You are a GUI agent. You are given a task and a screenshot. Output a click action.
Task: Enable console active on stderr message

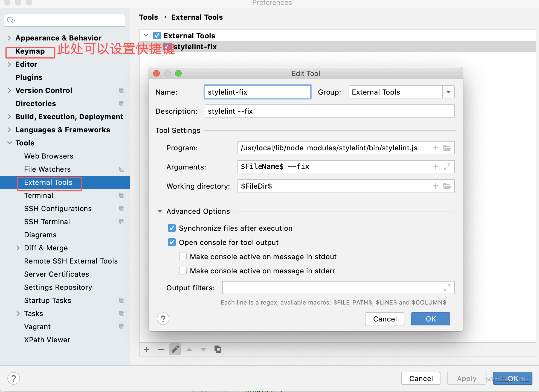pyautogui.click(x=183, y=271)
